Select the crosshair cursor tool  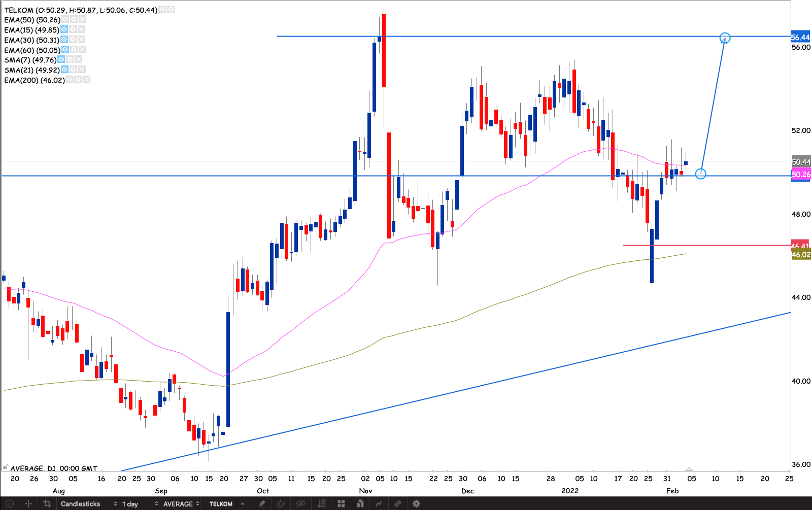click(x=28, y=503)
